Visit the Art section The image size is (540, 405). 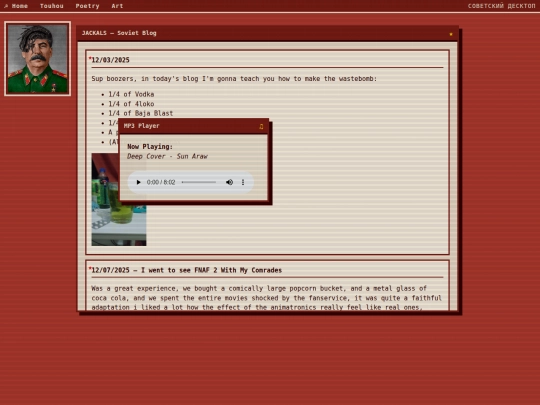(x=117, y=6)
